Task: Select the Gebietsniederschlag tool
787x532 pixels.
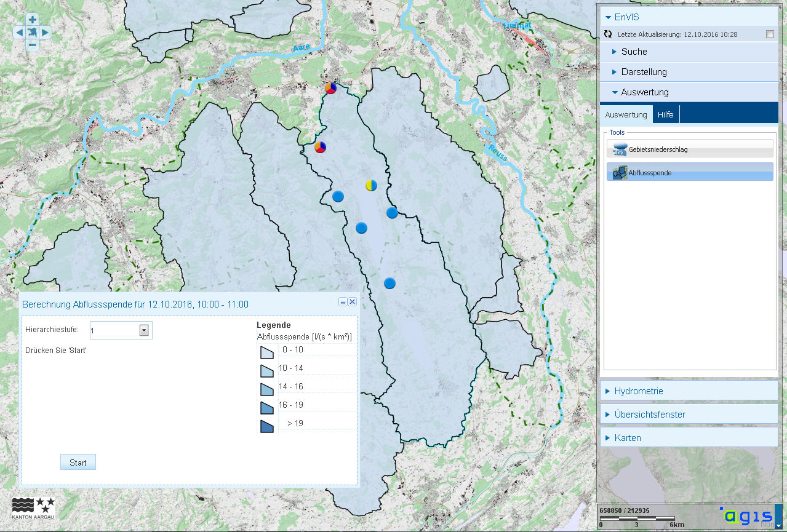Action: pos(689,149)
